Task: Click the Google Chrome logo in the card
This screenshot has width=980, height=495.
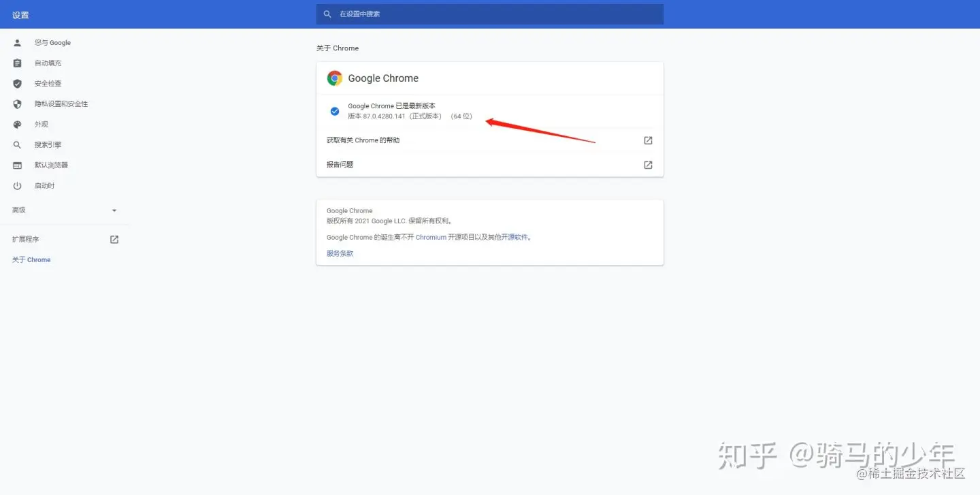Action: [x=334, y=78]
